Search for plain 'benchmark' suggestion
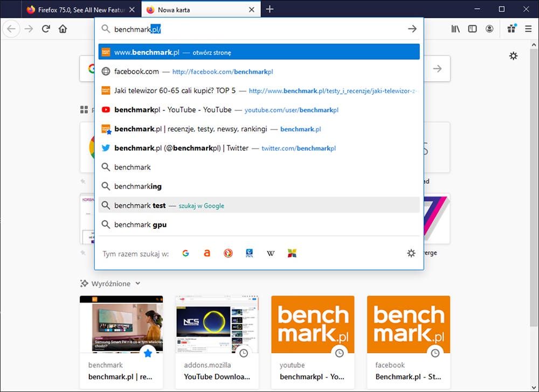The height and width of the screenshot is (392, 539). 259,167
